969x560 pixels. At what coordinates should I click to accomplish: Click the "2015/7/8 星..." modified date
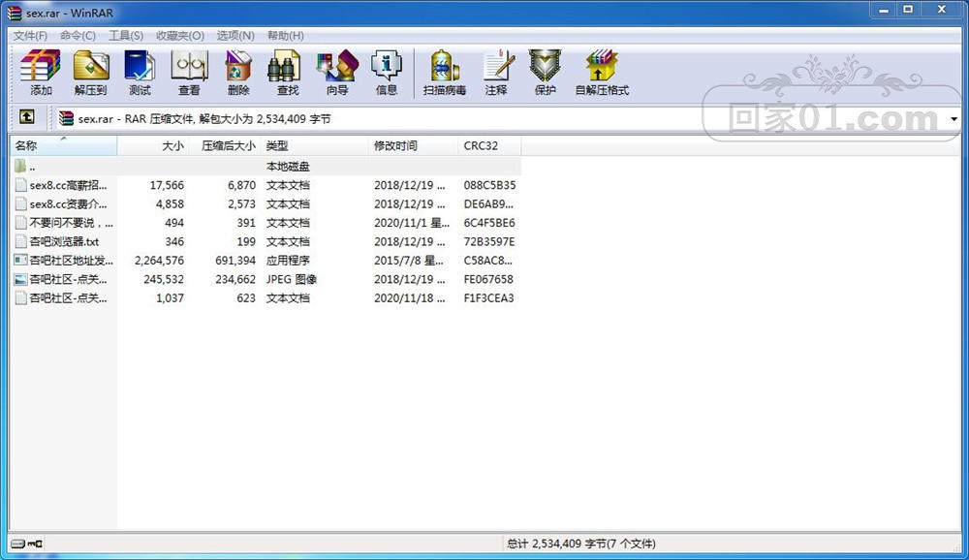[409, 261]
